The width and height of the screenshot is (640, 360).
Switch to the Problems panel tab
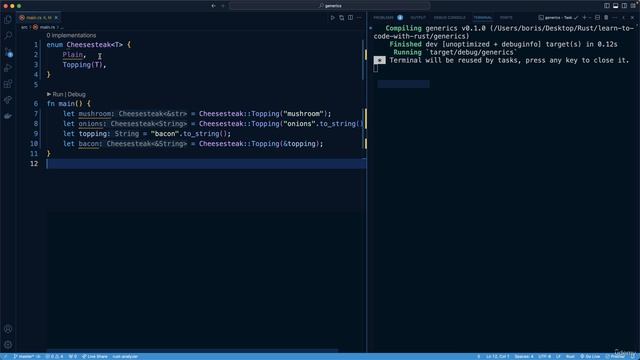tap(383, 18)
